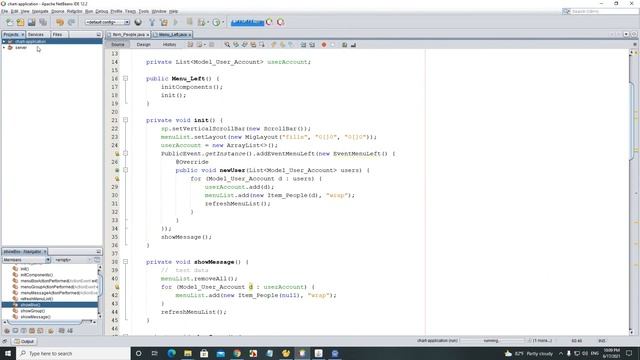Toggle Show Fields filter in Navigator
This screenshot has height=360, width=640.
pyautogui.click(x=15, y=331)
